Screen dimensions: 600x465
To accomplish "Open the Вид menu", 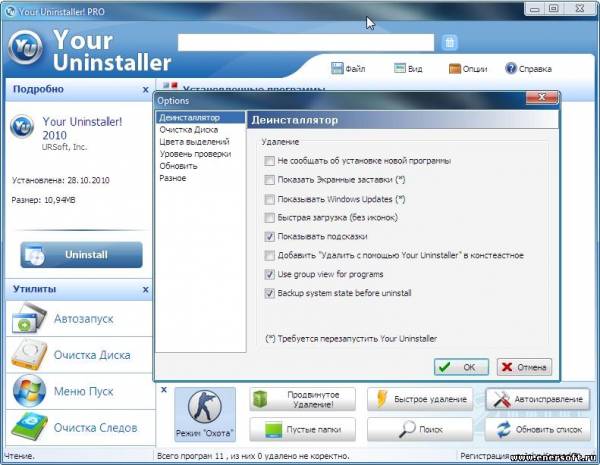I will tap(408, 69).
